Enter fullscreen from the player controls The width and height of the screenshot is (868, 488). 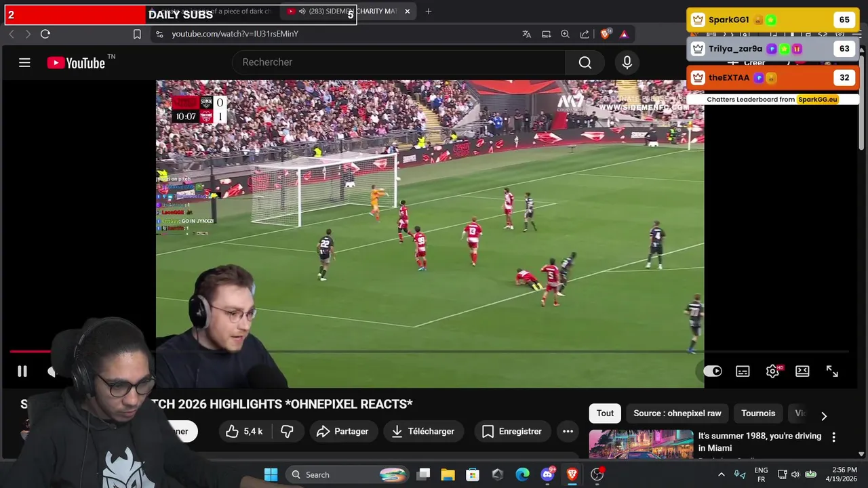coord(832,371)
